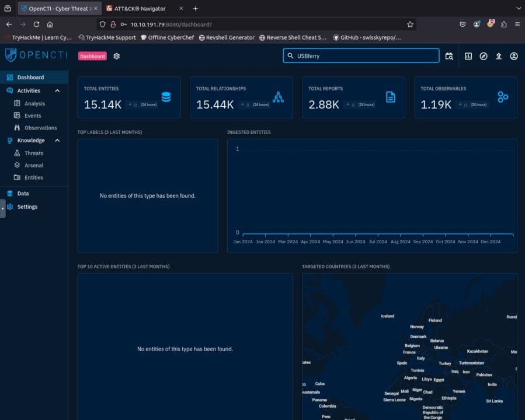Image resolution: width=525 pixels, height=420 pixels.
Task: Collapse the Knowledge section chevron
Action: pyautogui.click(x=57, y=141)
